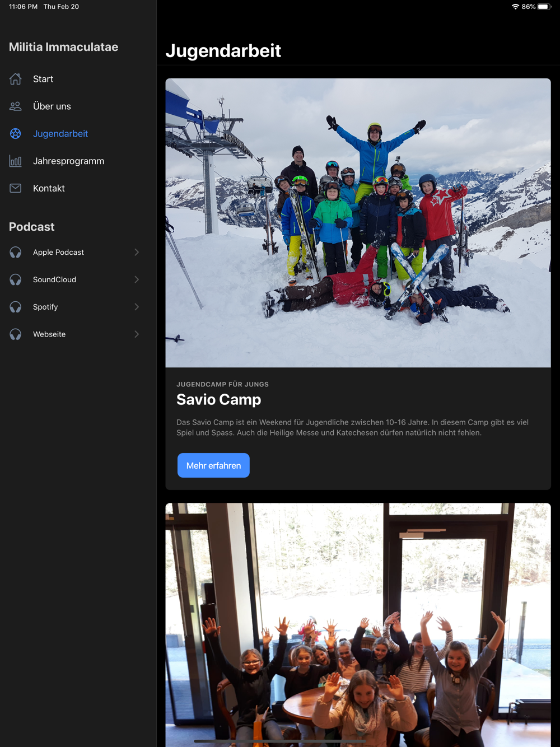
Task: Click the Podcast section header
Action: tap(32, 227)
